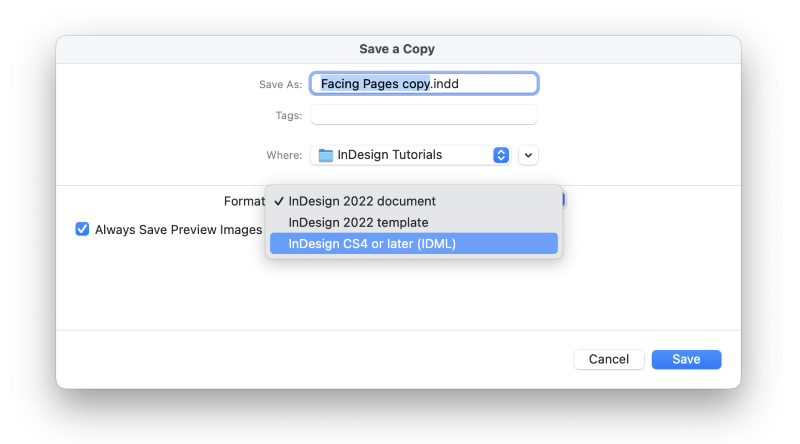Screen dimensions: 800x444
Task: Click the Format popup's blue edge
Action: point(563,200)
